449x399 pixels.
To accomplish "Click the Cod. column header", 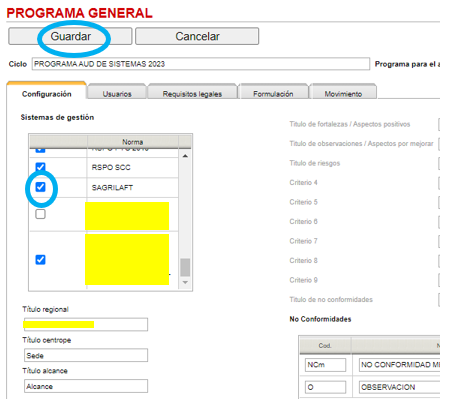I will (x=325, y=346).
